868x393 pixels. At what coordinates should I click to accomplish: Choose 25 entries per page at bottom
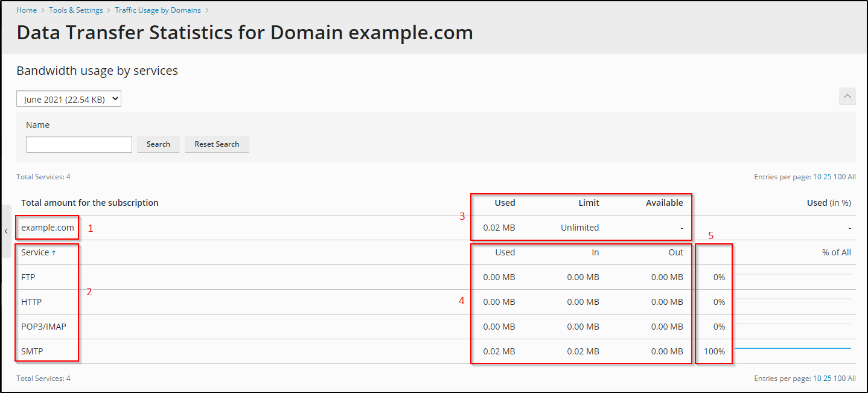[x=827, y=379]
